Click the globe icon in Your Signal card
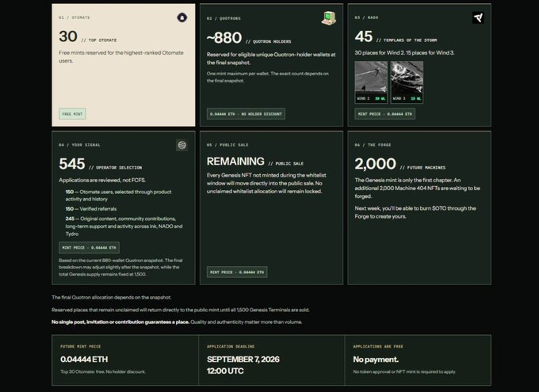539x392 pixels. [182, 145]
